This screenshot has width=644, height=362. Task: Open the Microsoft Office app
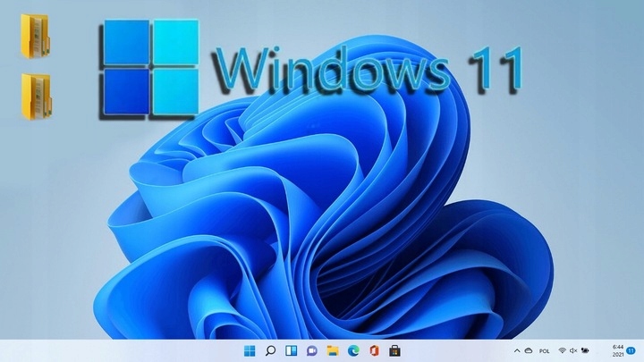[x=374, y=351]
